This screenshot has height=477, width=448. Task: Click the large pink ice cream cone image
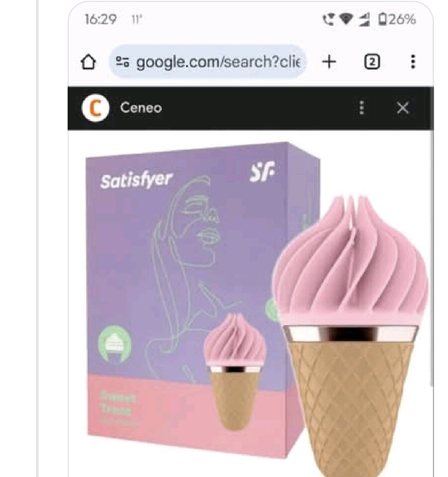tap(350, 334)
